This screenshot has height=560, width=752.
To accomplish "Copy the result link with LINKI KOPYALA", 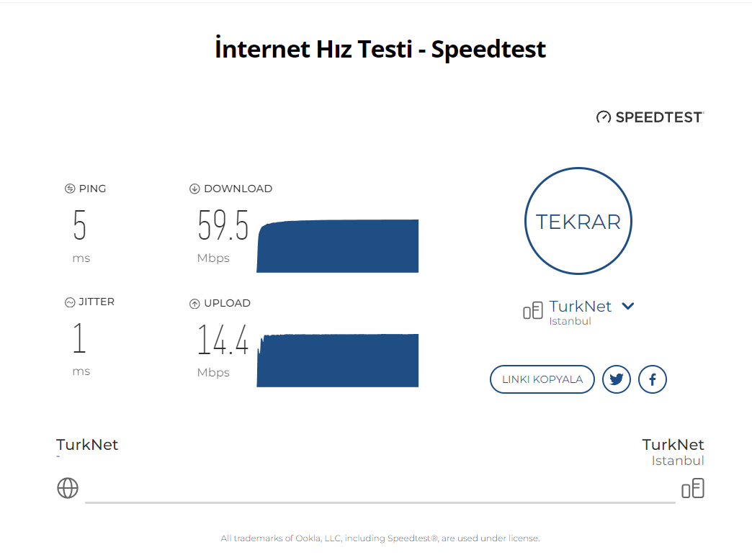I will 542,379.
